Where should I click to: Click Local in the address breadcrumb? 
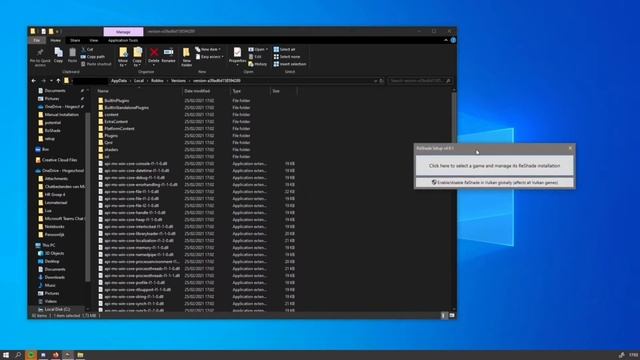[139, 81]
